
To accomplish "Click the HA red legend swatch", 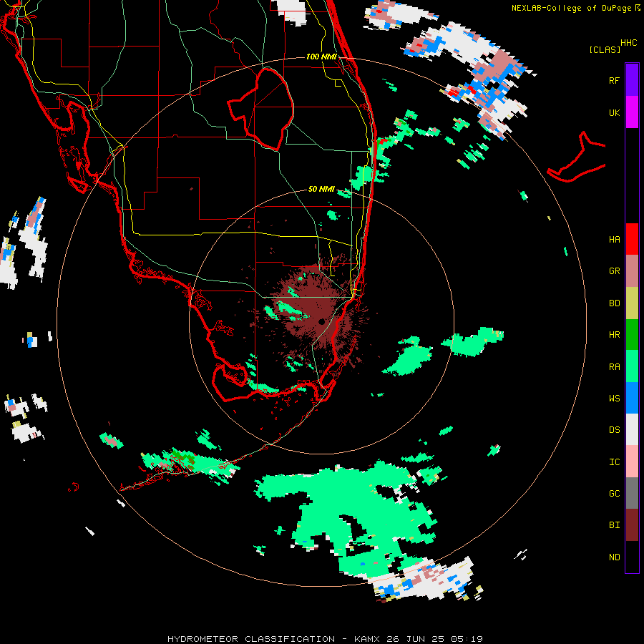I will (x=632, y=239).
